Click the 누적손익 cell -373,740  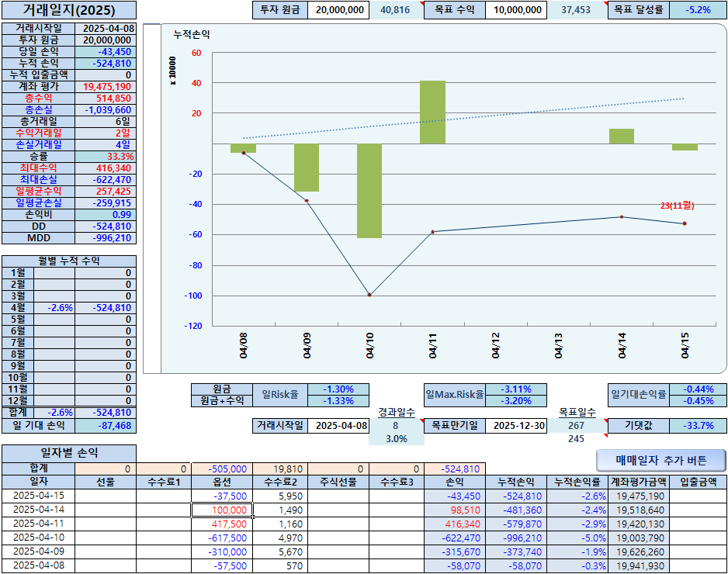click(x=516, y=552)
